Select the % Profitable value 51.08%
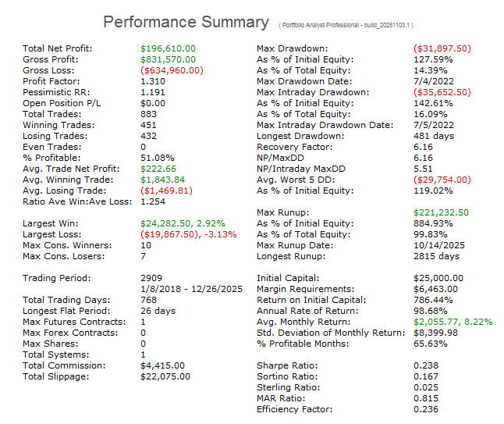 tap(156, 156)
